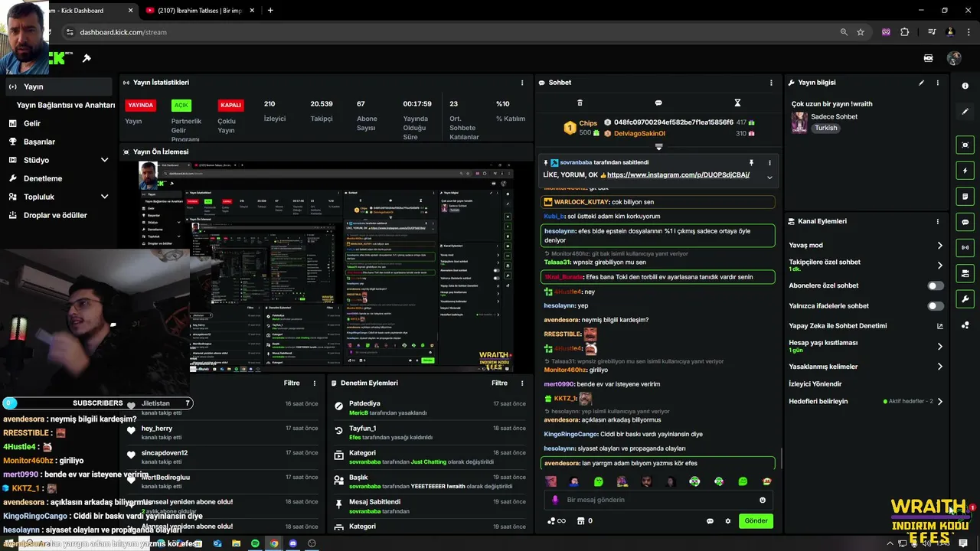Open the profile avatar at top right
Screen dimensions: 980x551
point(954,58)
